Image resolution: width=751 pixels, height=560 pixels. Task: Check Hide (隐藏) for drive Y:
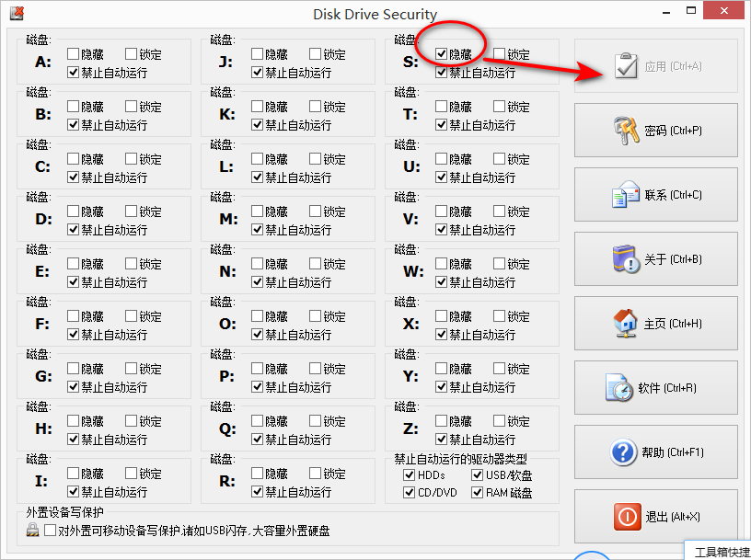pos(441,368)
